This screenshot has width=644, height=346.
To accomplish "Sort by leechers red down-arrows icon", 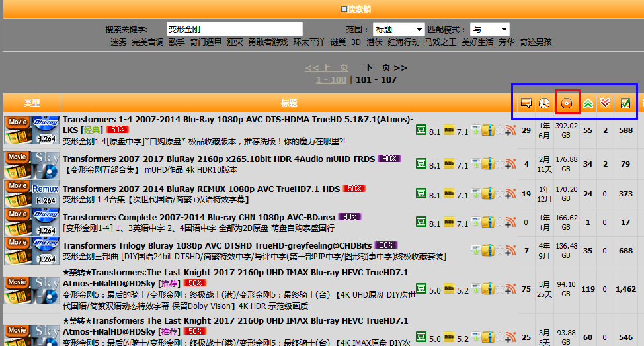I will pyautogui.click(x=605, y=103).
